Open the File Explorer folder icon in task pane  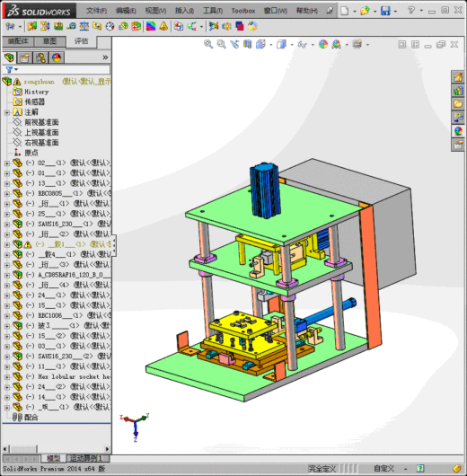(x=458, y=104)
